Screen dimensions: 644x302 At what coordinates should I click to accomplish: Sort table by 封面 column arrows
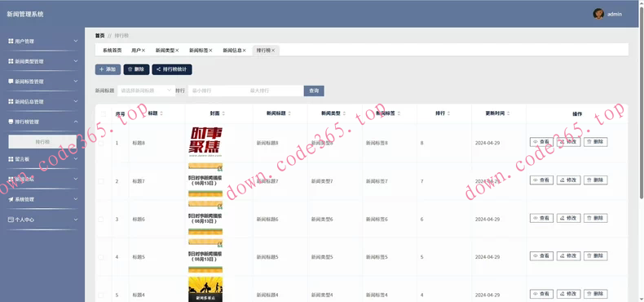pos(223,113)
